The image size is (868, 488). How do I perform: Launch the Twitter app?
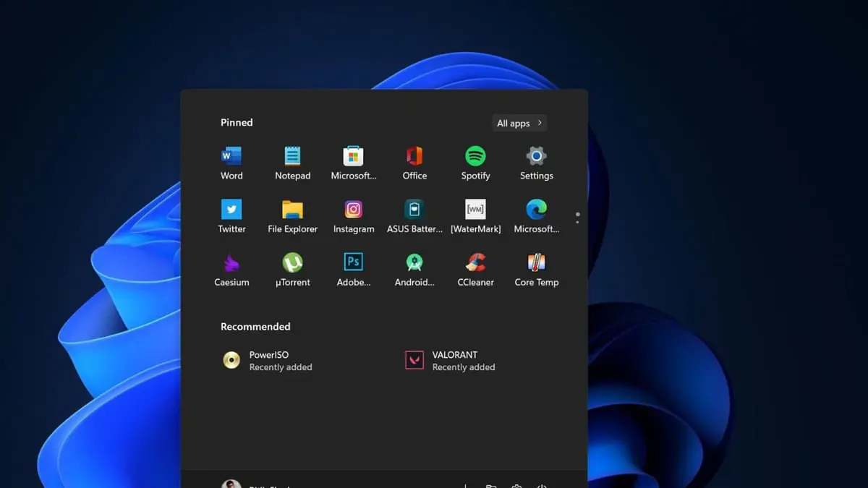click(x=231, y=210)
